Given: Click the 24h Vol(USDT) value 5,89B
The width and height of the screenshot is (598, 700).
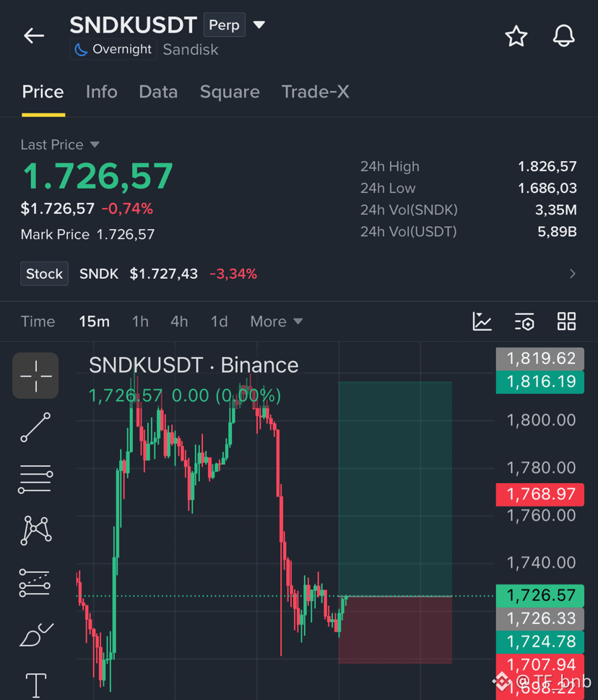Looking at the screenshot, I should (x=557, y=231).
